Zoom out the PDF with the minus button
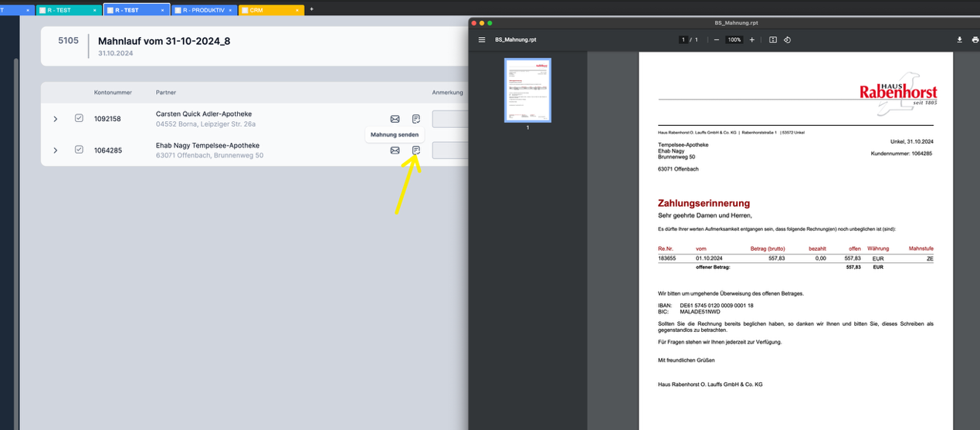980x430 pixels. [717, 39]
